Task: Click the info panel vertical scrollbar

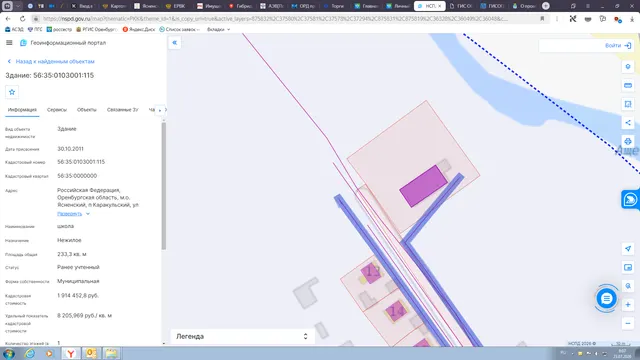Action: [x=164, y=186]
